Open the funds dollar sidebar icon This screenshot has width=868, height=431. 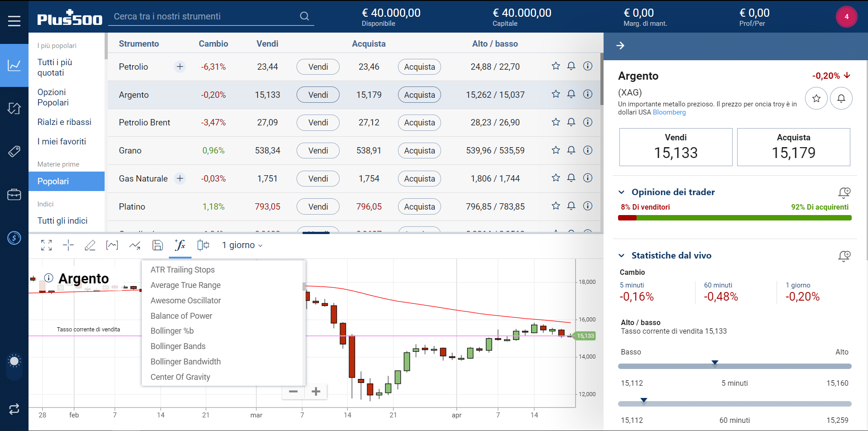coord(14,238)
